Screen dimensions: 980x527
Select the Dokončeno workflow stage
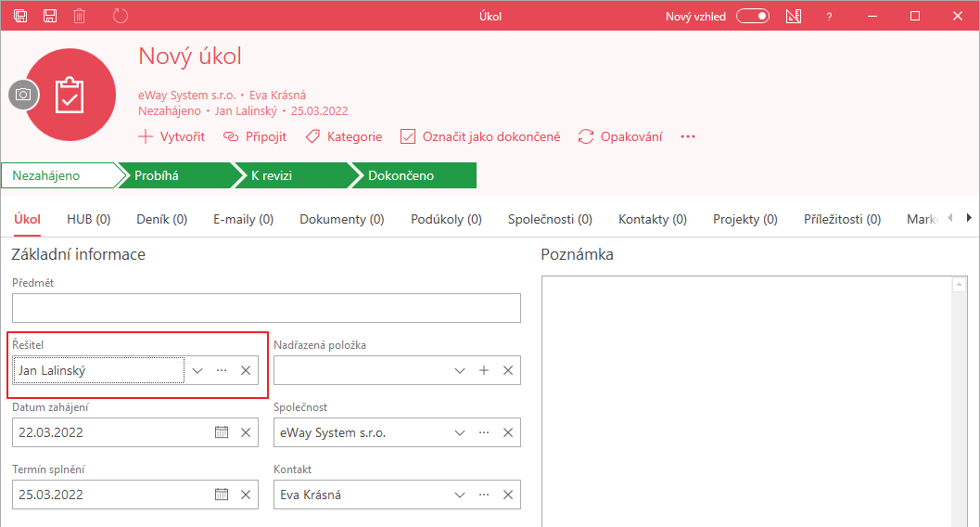tap(414, 175)
